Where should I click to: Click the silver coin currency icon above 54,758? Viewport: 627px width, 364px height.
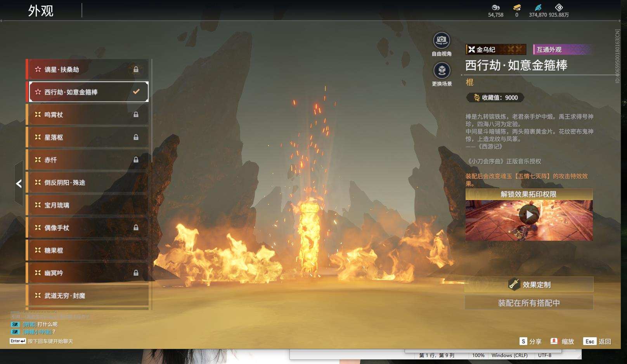[x=495, y=7]
